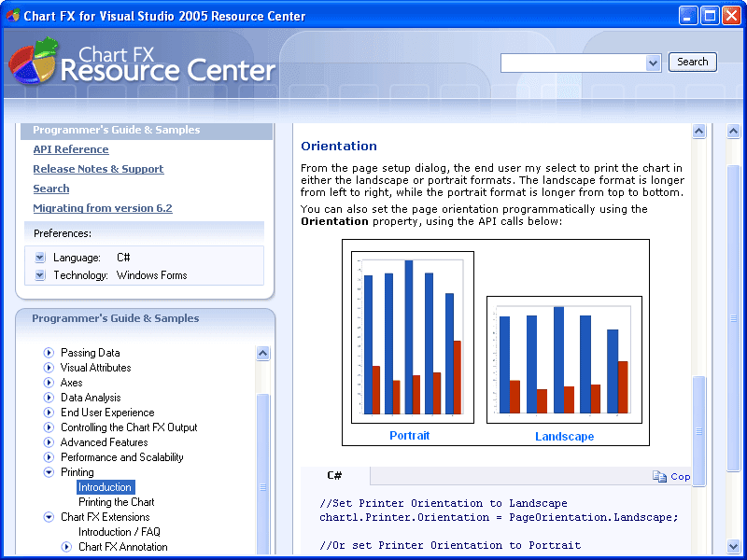The width and height of the screenshot is (747, 560).
Task: Click the Portrait chart thumbnail
Action: point(413,337)
